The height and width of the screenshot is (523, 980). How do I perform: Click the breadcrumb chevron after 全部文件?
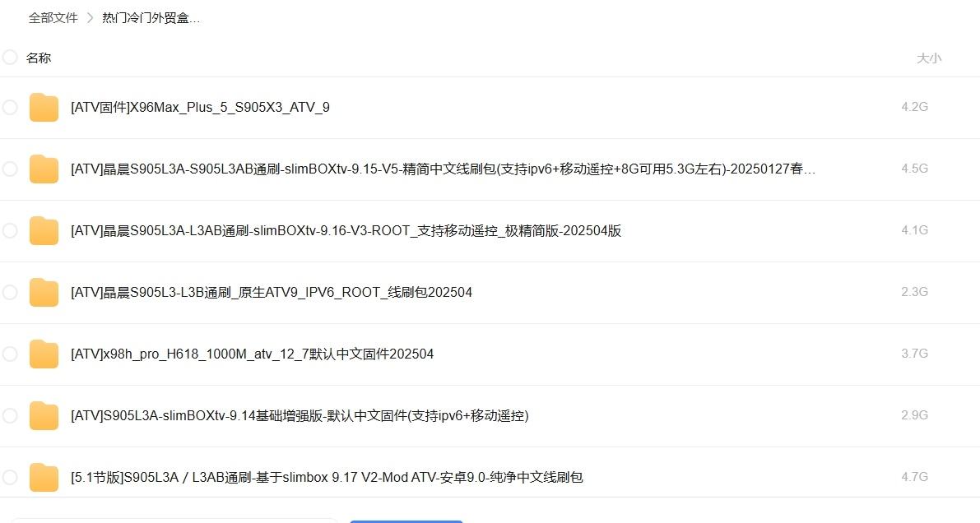[x=90, y=18]
